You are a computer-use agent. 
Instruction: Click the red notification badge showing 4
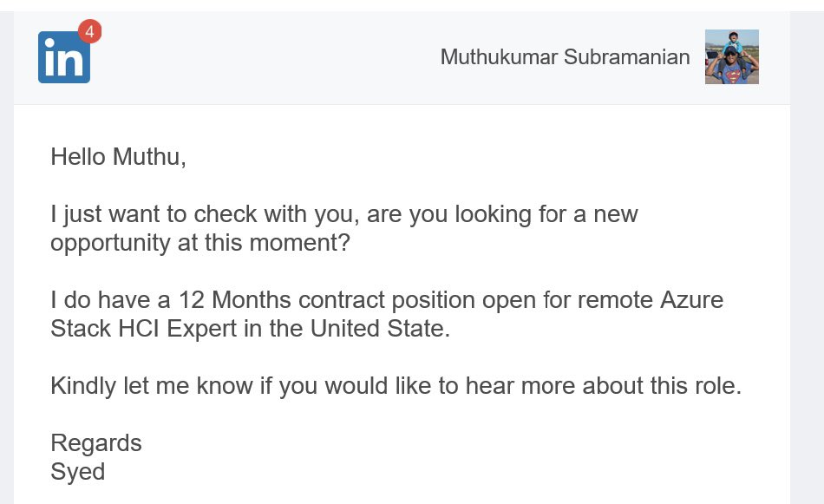[90, 31]
